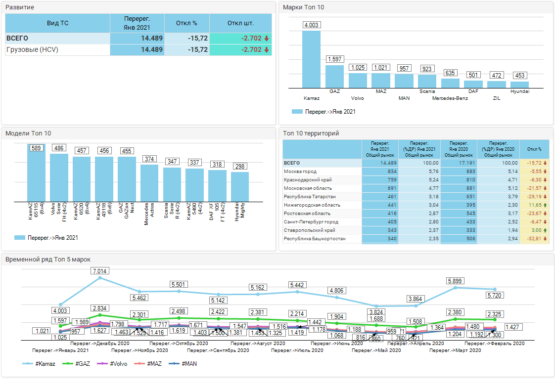
Task: Select the Откл шт. column header
Action: click(240, 23)
